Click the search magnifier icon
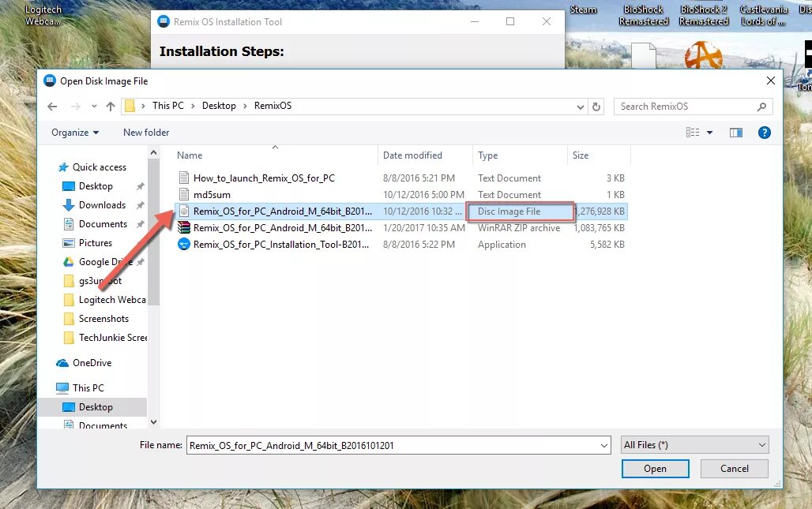This screenshot has width=812, height=509. [761, 107]
